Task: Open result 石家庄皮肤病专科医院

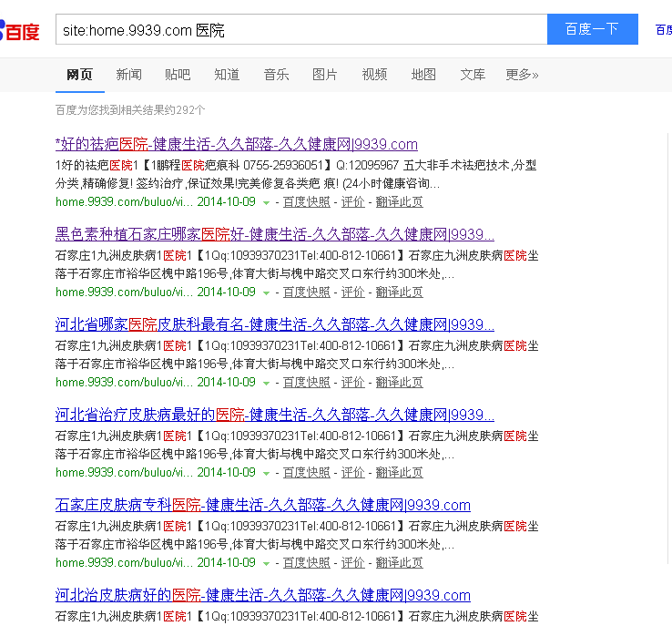Action: coord(263,505)
